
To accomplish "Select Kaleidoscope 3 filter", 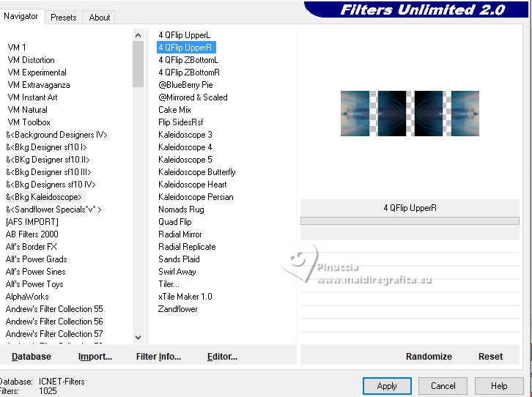I will pos(185,135).
